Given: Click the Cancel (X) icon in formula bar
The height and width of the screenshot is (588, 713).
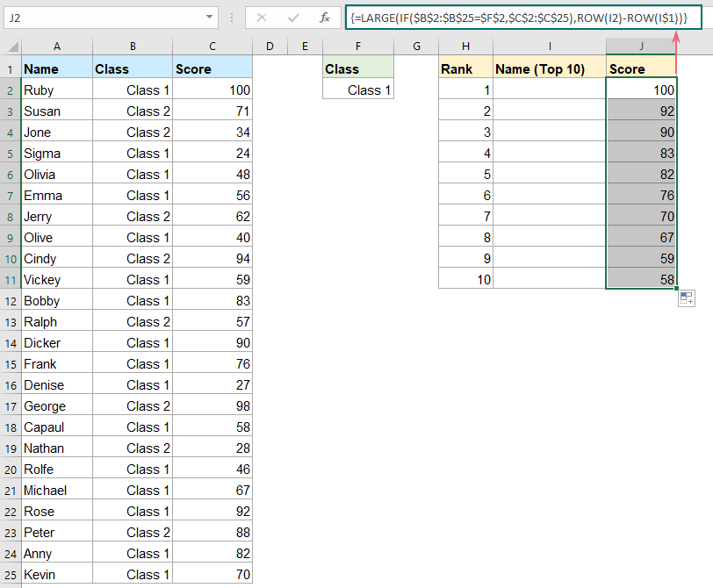Looking at the screenshot, I should coord(262,17).
